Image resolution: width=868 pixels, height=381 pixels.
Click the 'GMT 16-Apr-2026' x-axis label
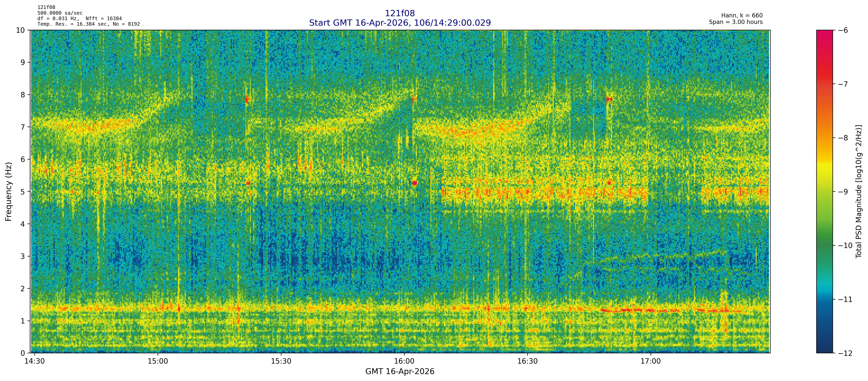click(x=400, y=372)
